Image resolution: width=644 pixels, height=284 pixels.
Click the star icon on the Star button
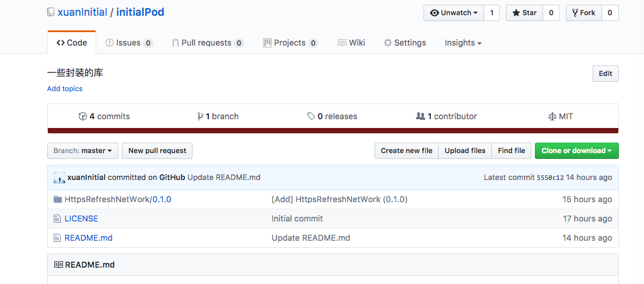[516, 13]
